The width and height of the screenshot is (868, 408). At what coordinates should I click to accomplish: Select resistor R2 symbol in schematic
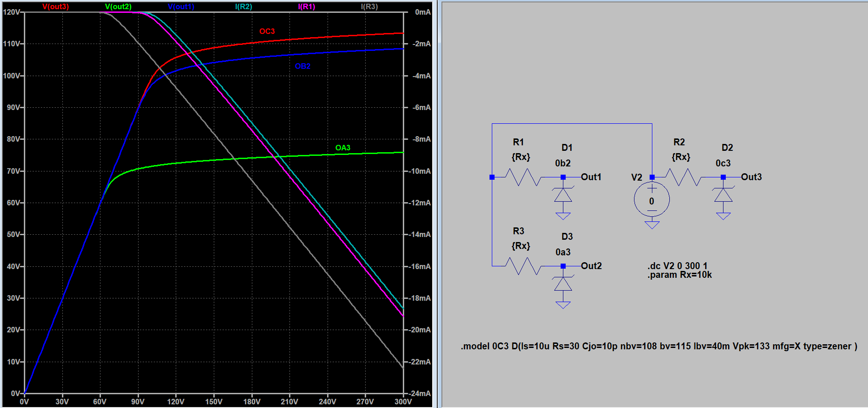point(683,177)
